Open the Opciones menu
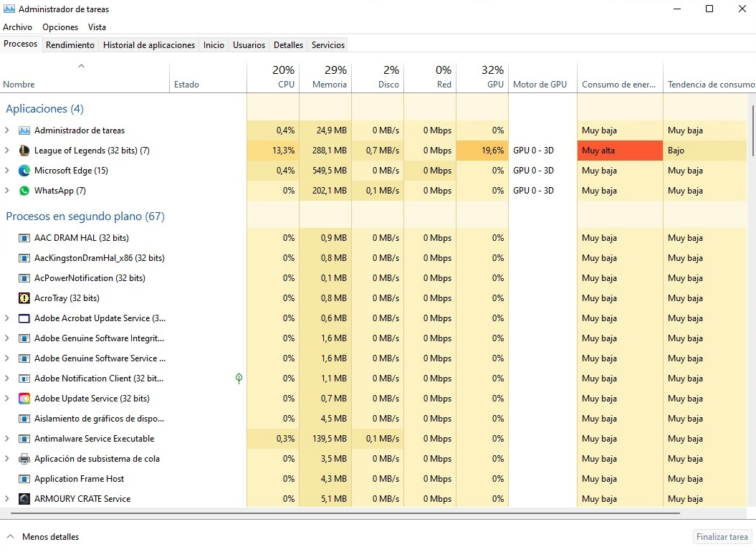756x552 pixels. coord(59,27)
